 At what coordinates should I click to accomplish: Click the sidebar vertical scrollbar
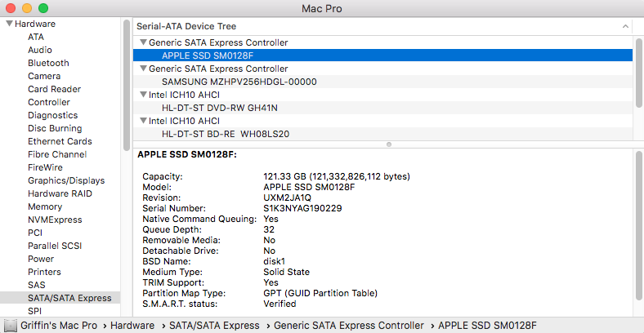click(127, 86)
